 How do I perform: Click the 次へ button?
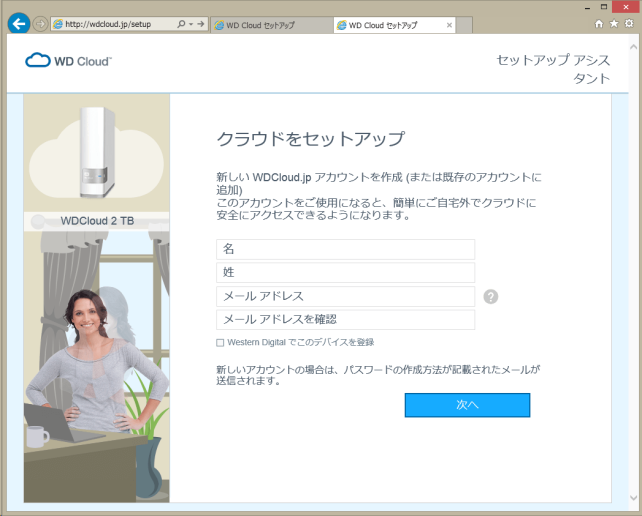(x=467, y=405)
